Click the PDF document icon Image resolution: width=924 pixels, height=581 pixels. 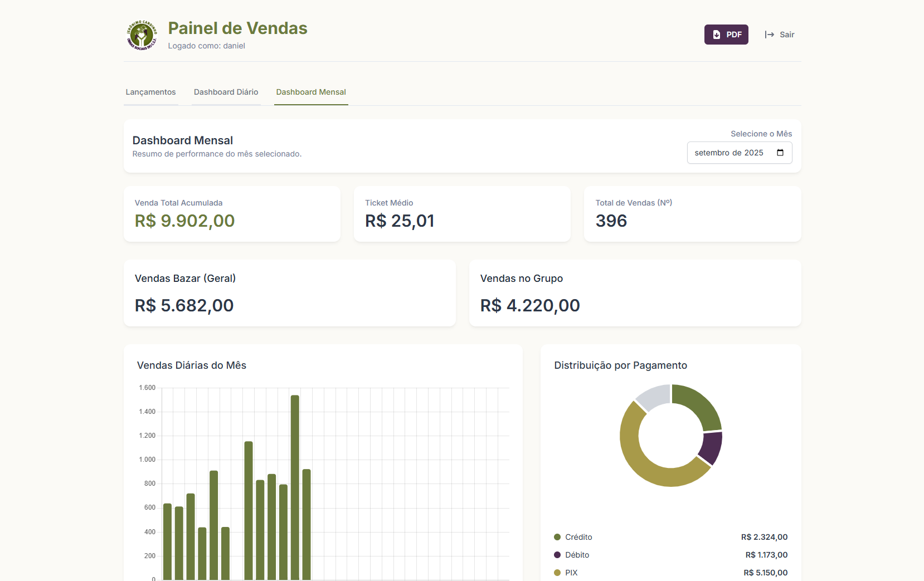[716, 34]
